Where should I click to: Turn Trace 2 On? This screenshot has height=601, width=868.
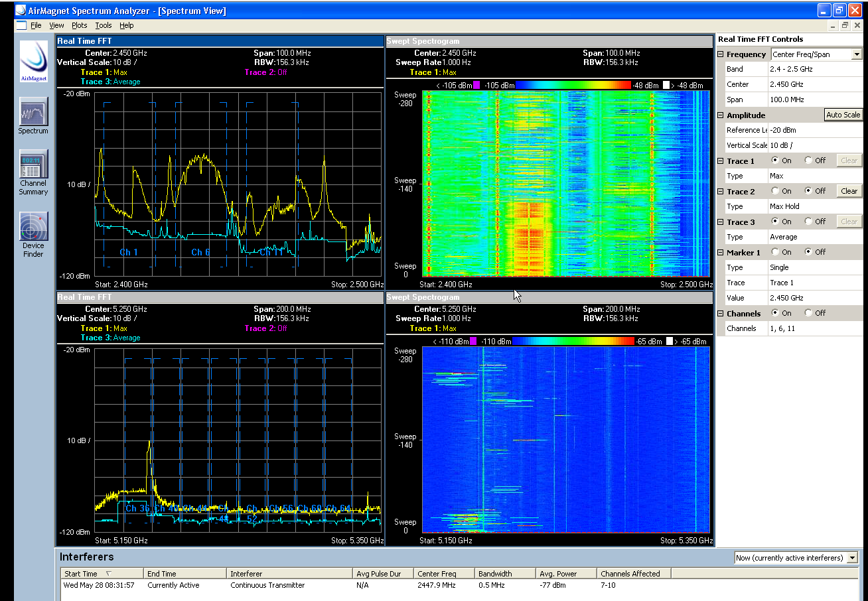[774, 191]
